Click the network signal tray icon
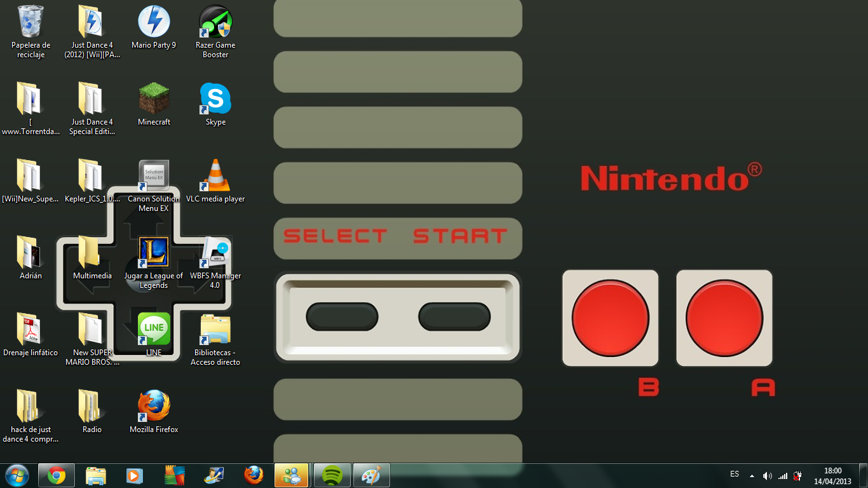 tap(783, 475)
